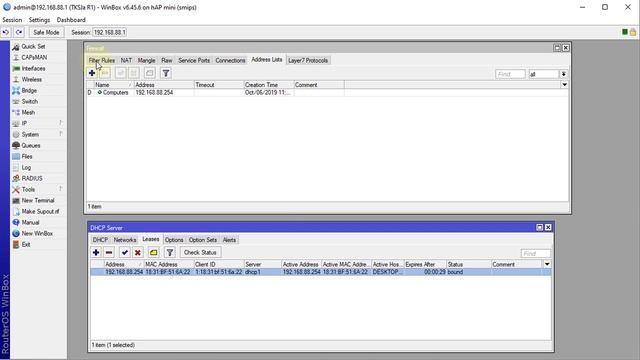Enable selected lease with checkmark icon

tap(124, 253)
